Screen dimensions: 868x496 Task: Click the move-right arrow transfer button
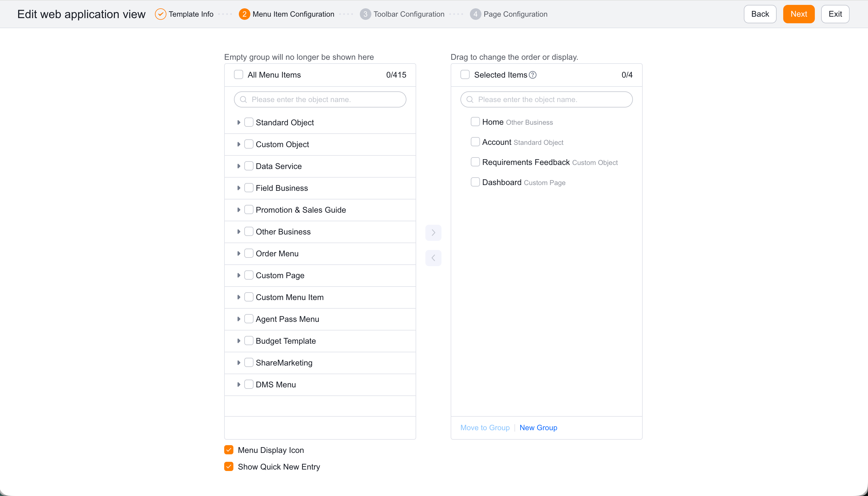[433, 233]
